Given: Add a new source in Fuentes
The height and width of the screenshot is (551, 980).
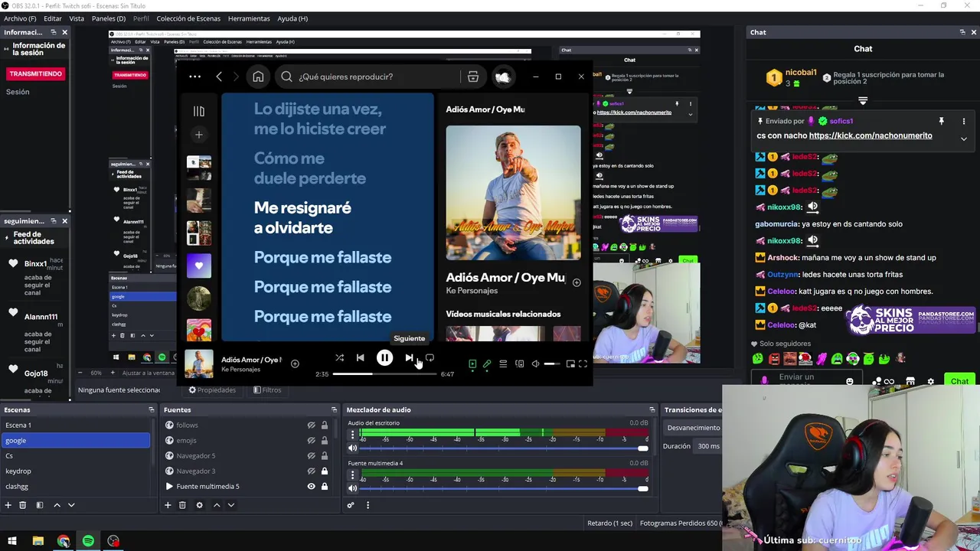Looking at the screenshot, I should click(168, 505).
